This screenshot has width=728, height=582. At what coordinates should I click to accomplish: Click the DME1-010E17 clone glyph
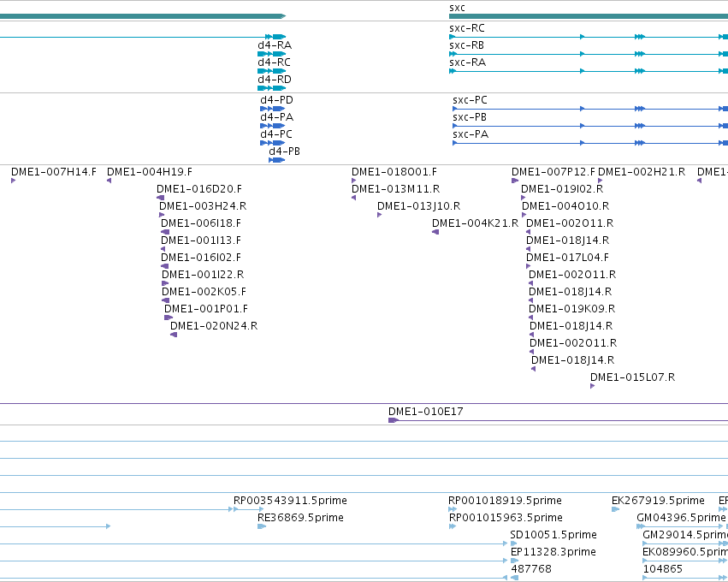[558, 420]
